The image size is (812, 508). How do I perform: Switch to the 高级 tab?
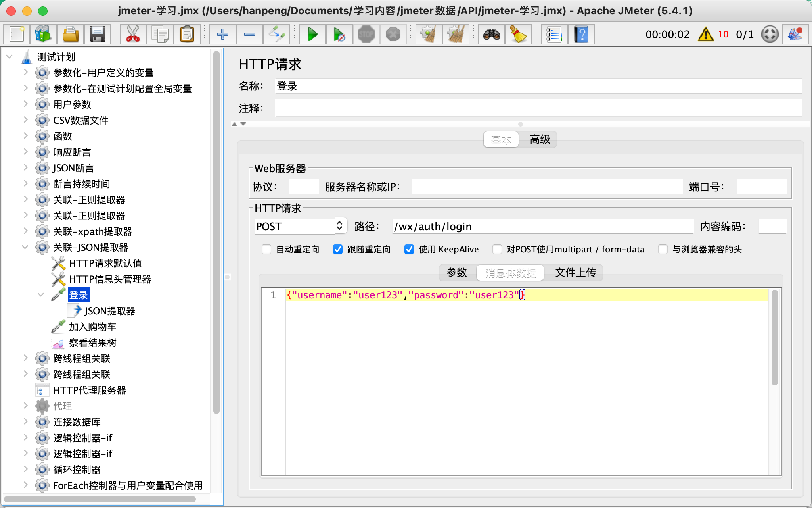coord(540,139)
